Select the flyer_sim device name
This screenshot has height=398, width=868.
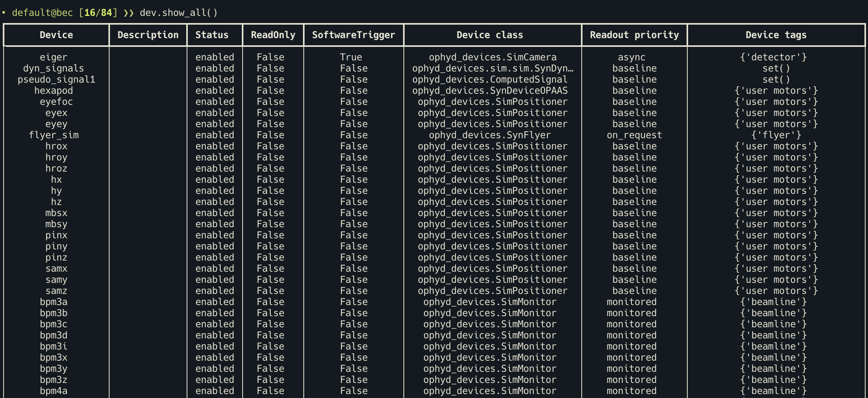(x=54, y=135)
